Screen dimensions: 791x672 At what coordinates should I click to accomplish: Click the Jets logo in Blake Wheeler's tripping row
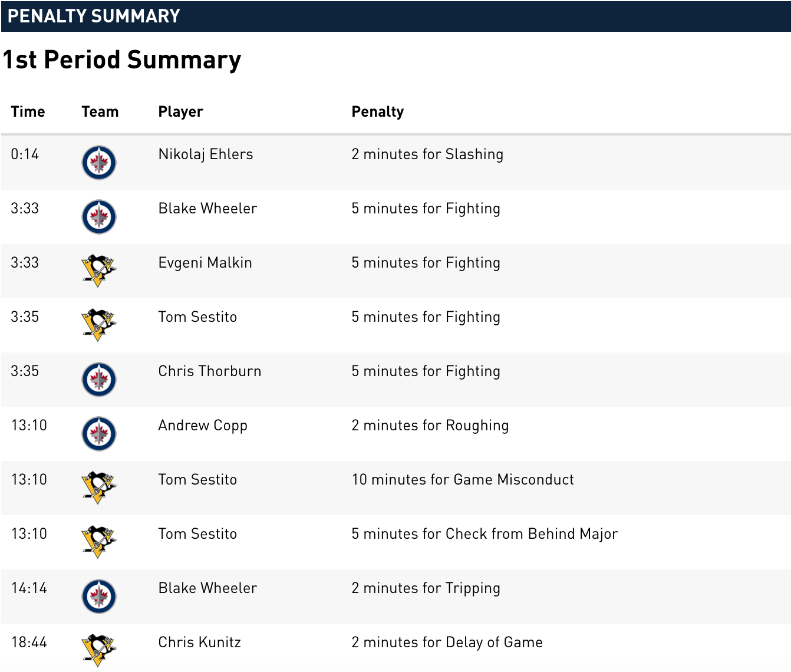[99, 597]
